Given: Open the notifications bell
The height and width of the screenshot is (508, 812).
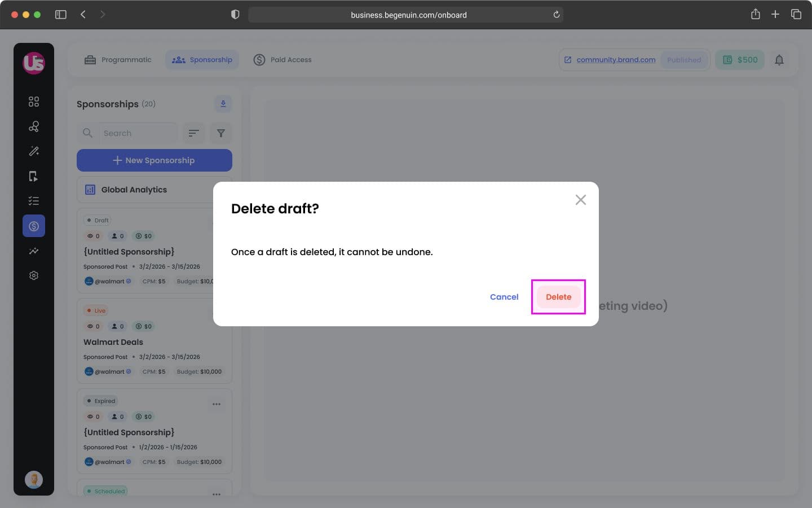Looking at the screenshot, I should (x=779, y=60).
